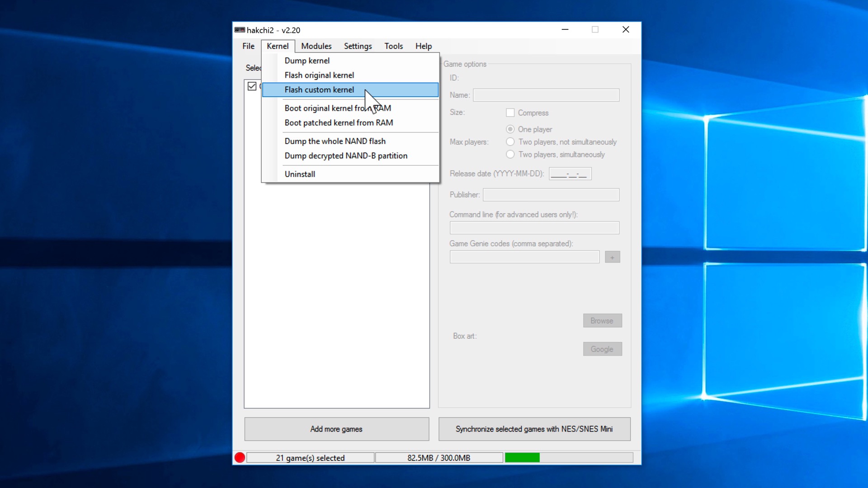Image resolution: width=868 pixels, height=488 pixels.
Task: Click the plus button for Game Genie codes
Action: click(x=612, y=257)
